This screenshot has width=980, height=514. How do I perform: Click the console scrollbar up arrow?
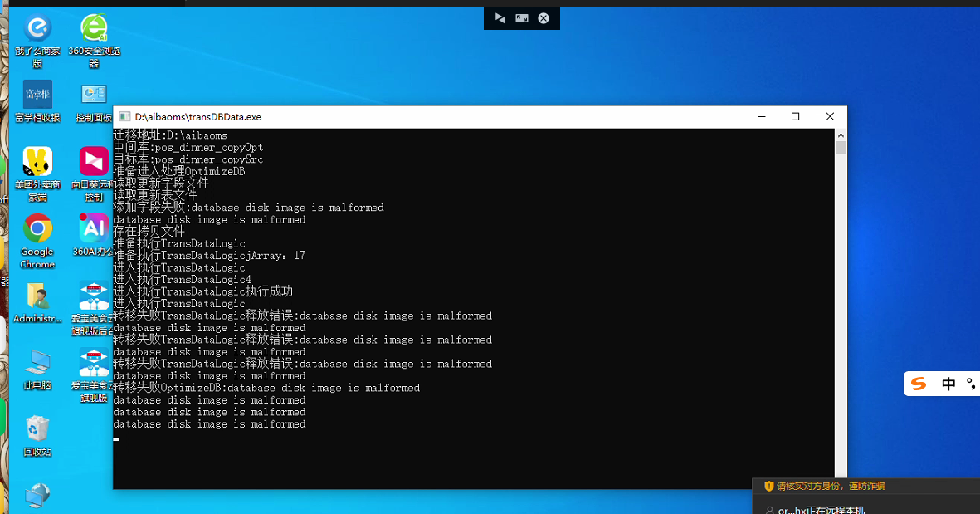pos(841,135)
